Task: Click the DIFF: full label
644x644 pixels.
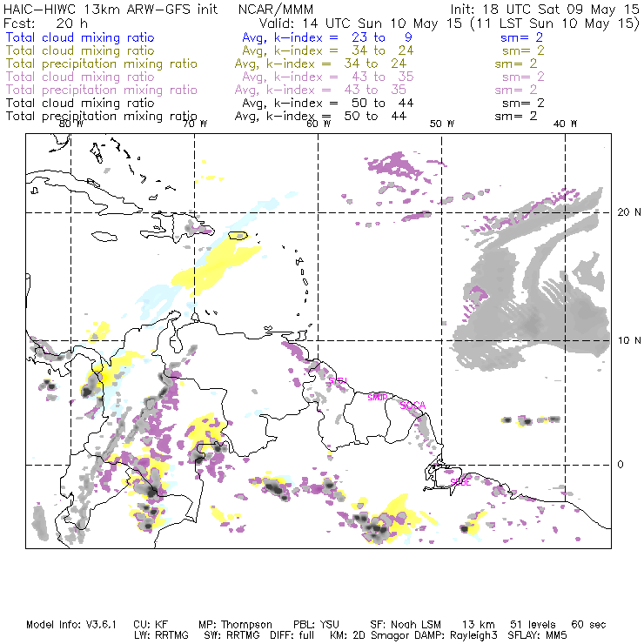Action: (292, 635)
